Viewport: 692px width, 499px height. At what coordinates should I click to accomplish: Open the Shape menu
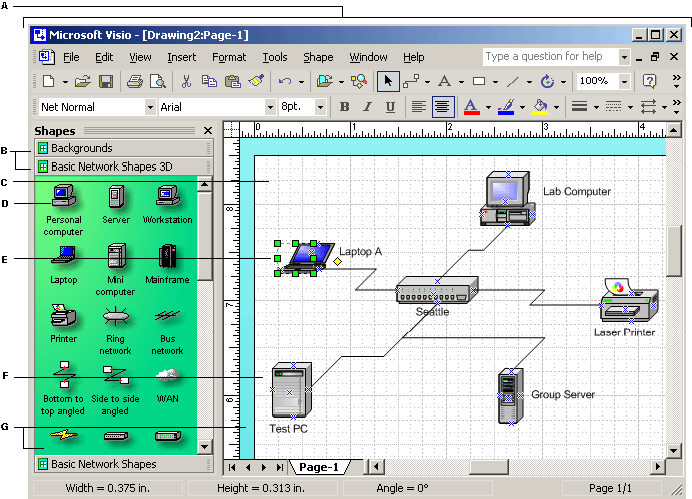pyautogui.click(x=318, y=57)
